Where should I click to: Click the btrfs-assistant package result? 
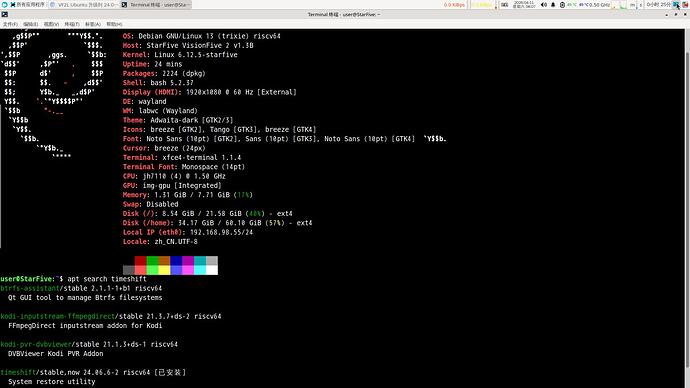(81, 289)
